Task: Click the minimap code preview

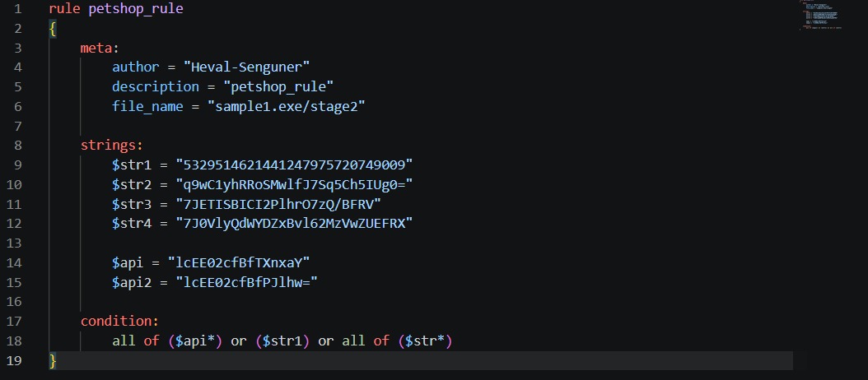Action: (x=821, y=15)
